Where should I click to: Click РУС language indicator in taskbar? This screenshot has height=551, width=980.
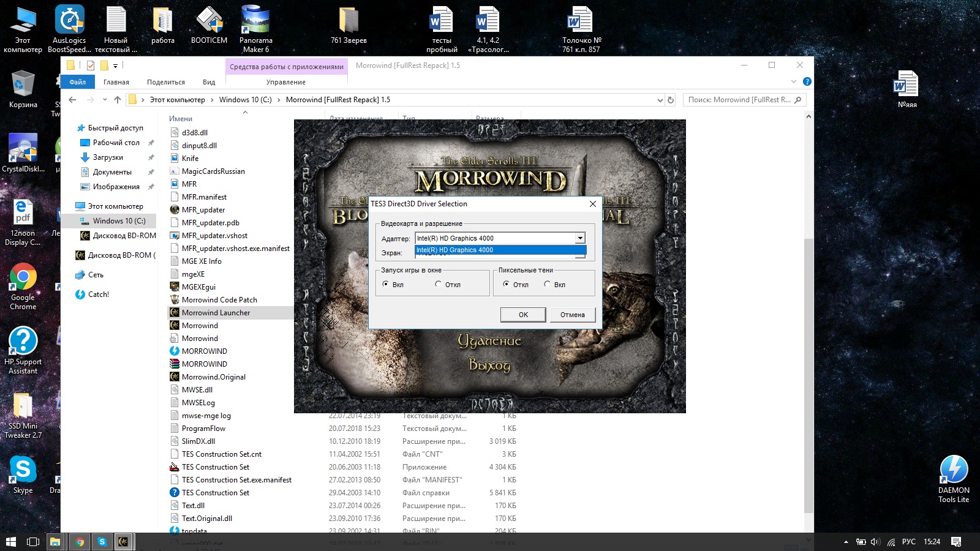tap(909, 542)
